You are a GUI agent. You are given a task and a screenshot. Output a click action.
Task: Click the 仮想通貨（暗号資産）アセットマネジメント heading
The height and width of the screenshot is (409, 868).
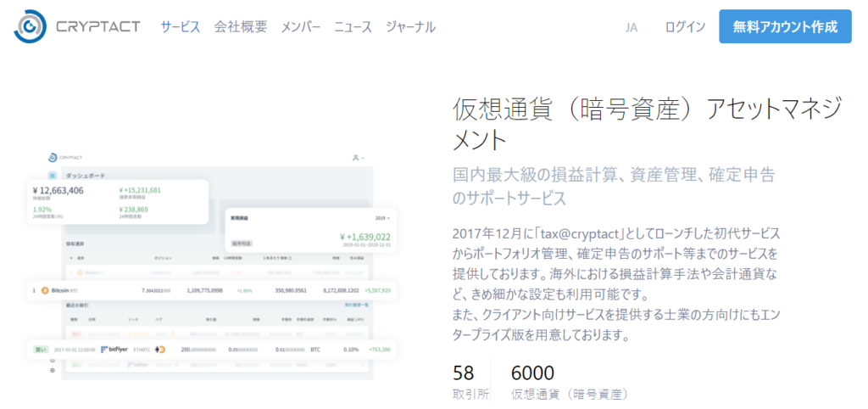point(648,124)
